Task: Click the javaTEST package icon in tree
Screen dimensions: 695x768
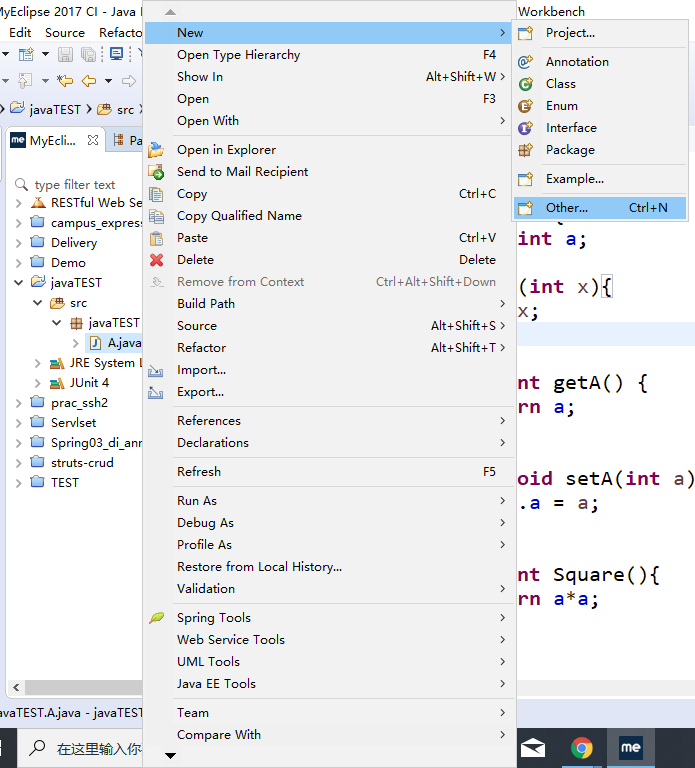Action: click(76, 323)
